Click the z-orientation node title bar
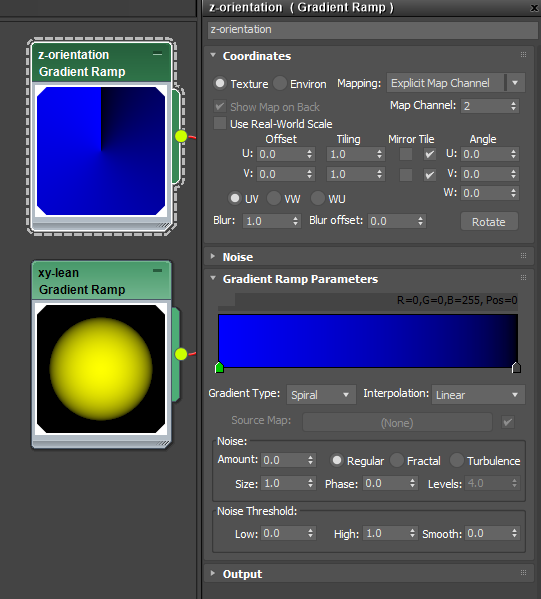This screenshot has height=599, width=541. [x=101, y=63]
